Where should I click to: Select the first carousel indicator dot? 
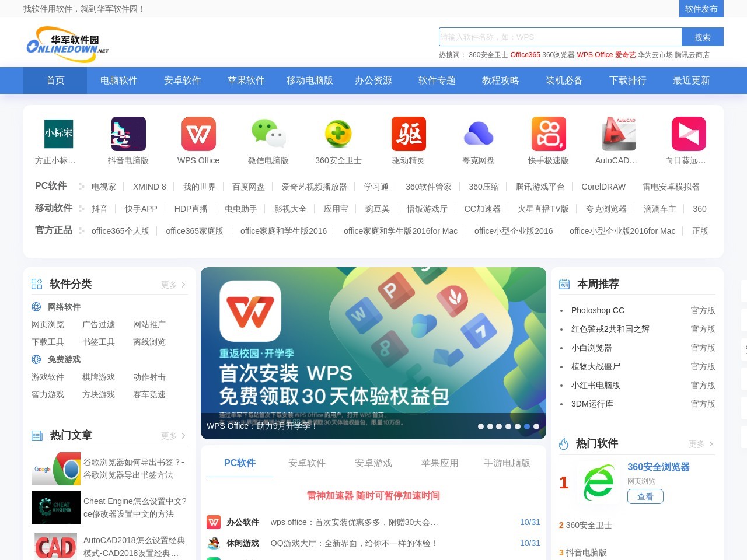(481, 426)
